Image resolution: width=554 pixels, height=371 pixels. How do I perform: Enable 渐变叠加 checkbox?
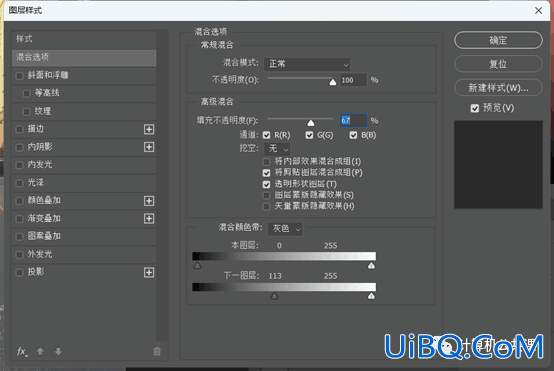[19, 219]
